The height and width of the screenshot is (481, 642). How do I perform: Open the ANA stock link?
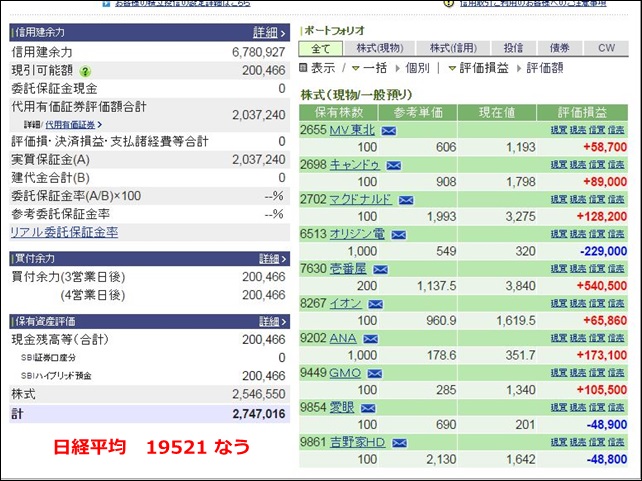pos(343,338)
